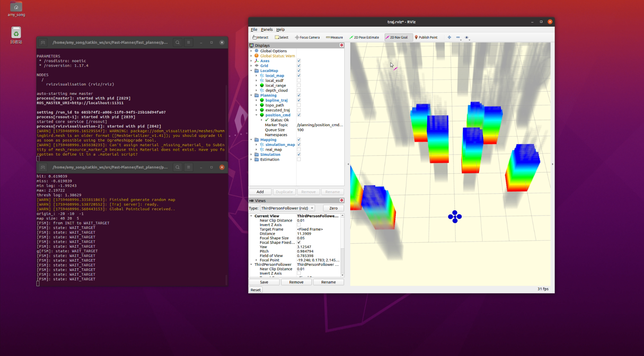Open search in the top terminal window

(177, 42)
